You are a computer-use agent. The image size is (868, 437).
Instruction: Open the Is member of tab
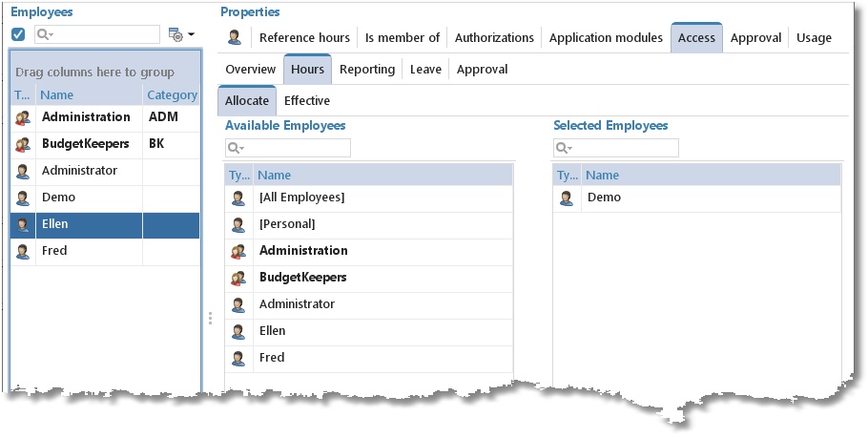click(403, 37)
